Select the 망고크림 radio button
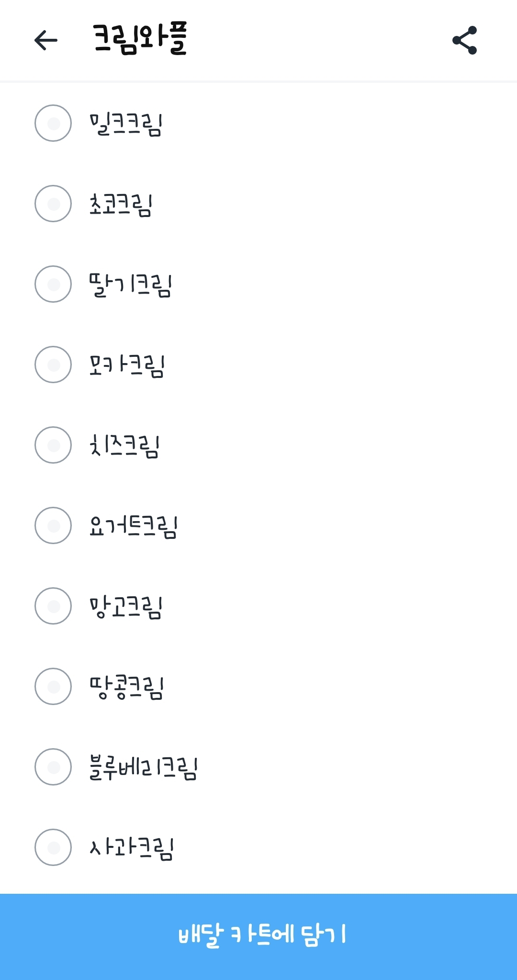 pos(53,606)
